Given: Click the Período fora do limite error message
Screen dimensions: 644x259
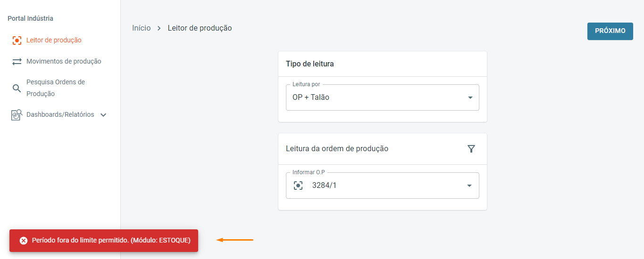Looking at the screenshot, I should tap(111, 241).
